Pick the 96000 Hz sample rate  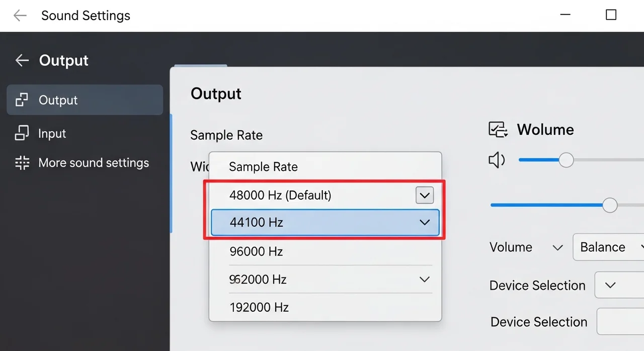point(256,251)
